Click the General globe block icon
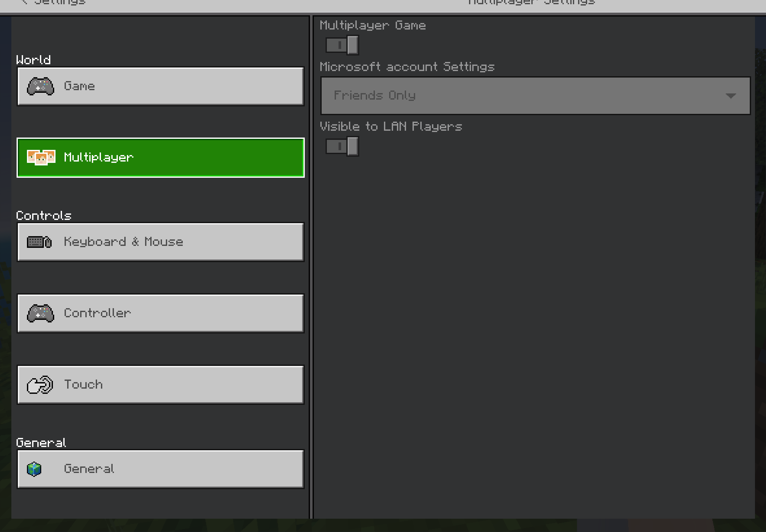Viewport: 766px width, 532px height. (34, 469)
